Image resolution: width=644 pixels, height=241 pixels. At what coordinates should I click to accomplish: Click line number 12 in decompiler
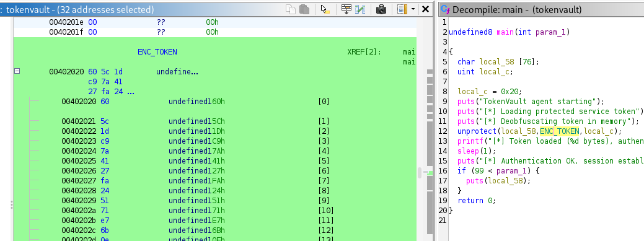pyautogui.click(x=443, y=131)
